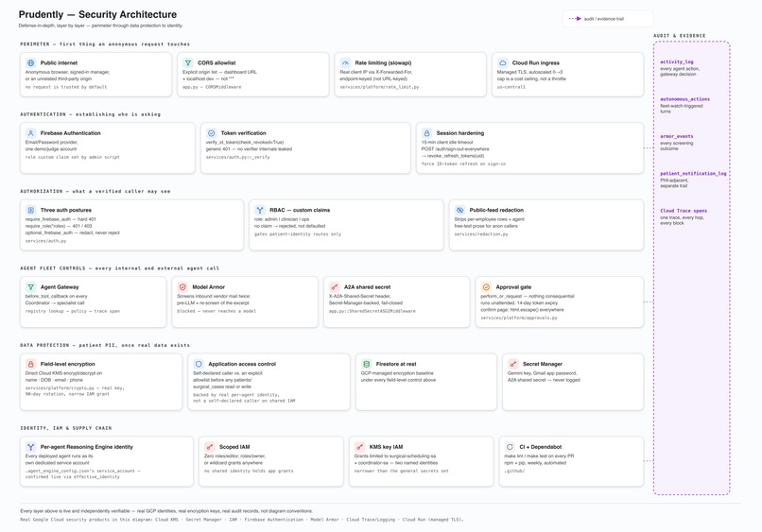Click the IDENTITY, IAM & SUPPLY CHAIN heading
The height and width of the screenshot is (532, 762).
tap(66, 428)
